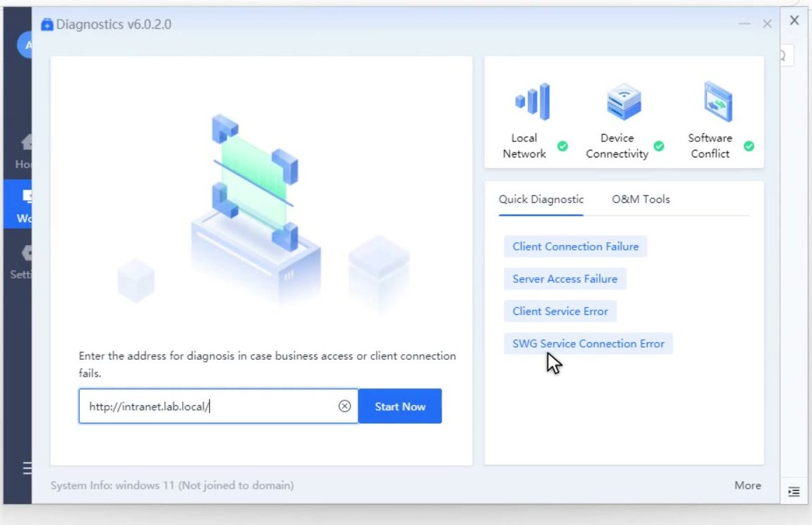812x525 pixels.
Task: Select the highlighted workspace icon in the sidebar
Action: [x=26, y=196]
